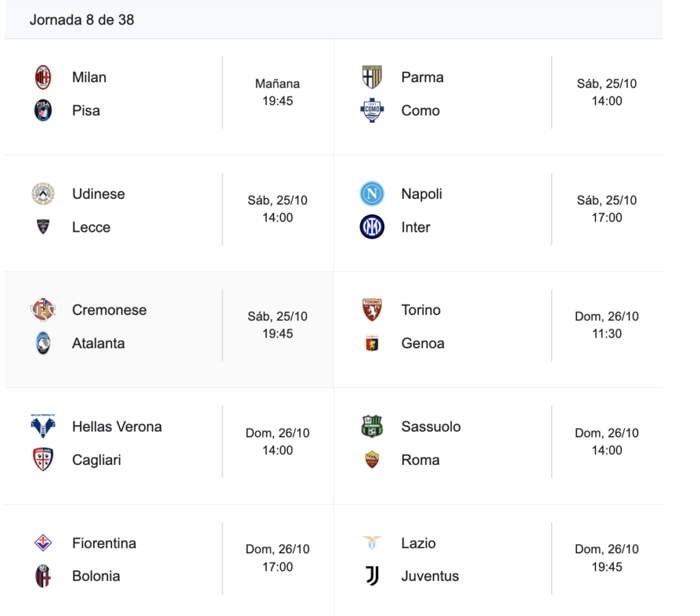The image size is (700, 616).
Task: Open the Udinese team name link
Action: pyautogui.click(x=98, y=194)
